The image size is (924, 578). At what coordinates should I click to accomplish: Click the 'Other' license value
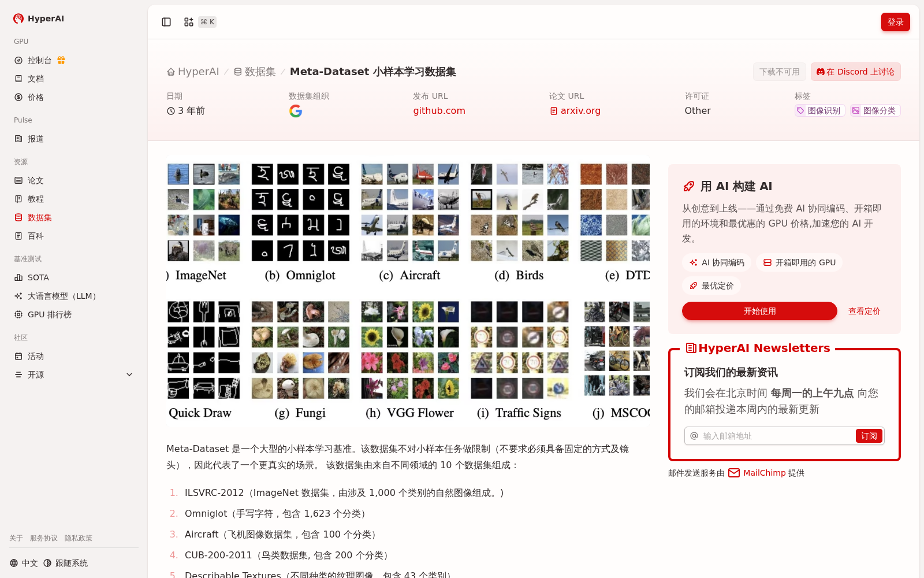point(698,110)
